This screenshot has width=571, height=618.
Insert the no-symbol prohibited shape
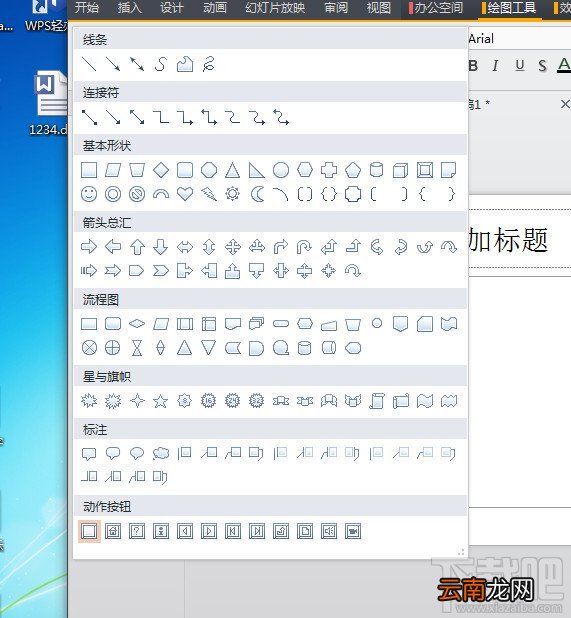137,194
